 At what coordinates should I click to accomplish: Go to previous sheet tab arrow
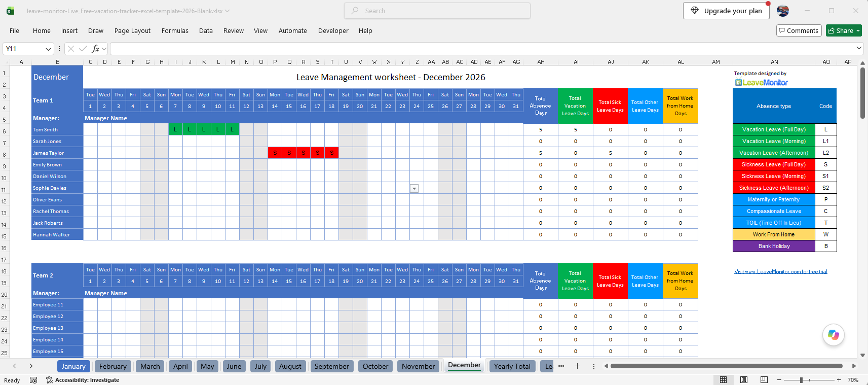coord(15,366)
